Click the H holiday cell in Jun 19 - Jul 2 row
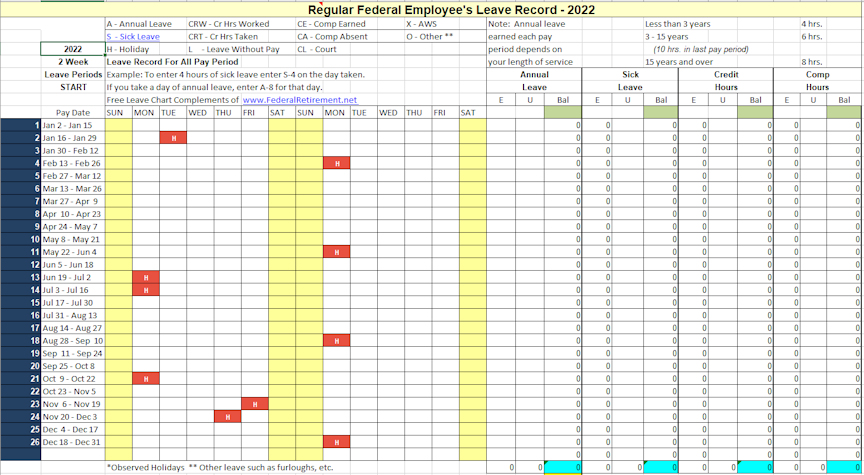This screenshot has height=475, width=864. coord(146,277)
